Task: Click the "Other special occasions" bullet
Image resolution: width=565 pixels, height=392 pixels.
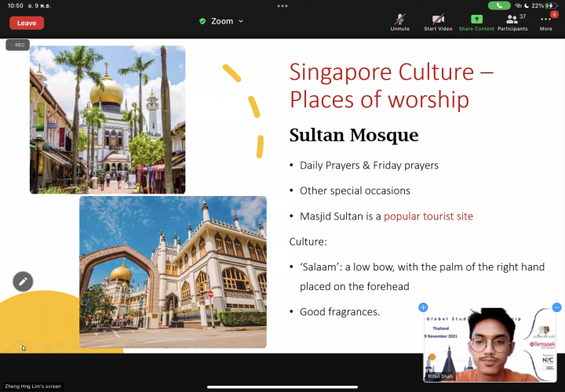Action: (355, 191)
